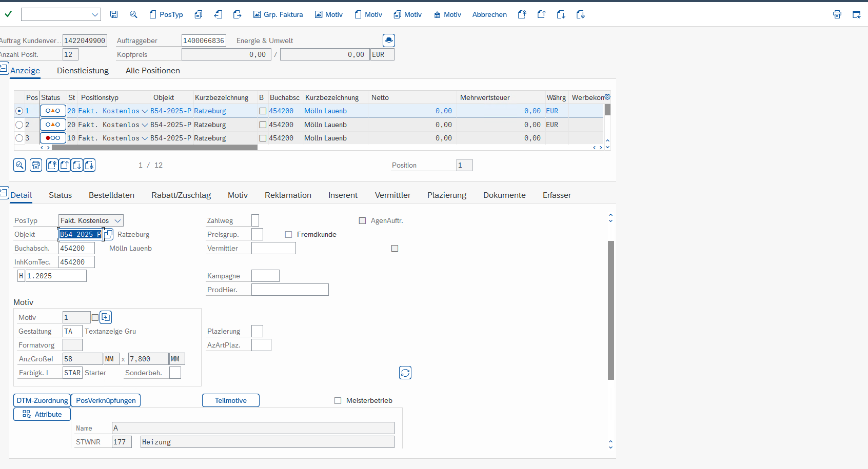Click the green checkmark confirm icon
This screenshot has height=469, width=868.
click(x=8, y=14)
